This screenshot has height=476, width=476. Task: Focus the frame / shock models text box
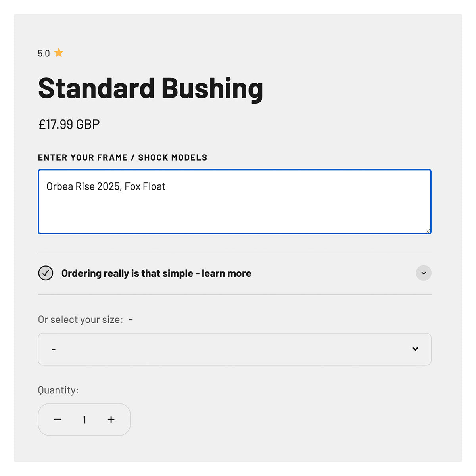tap(234, 210)
